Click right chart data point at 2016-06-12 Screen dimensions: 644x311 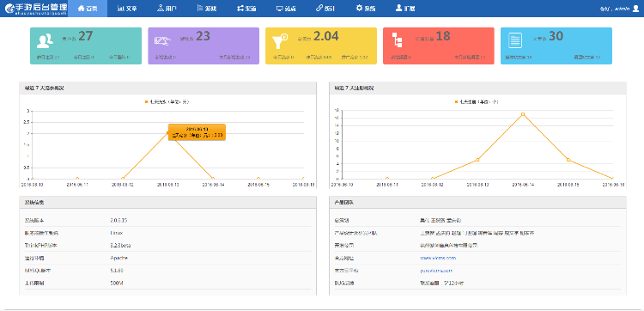pos(433,179)
